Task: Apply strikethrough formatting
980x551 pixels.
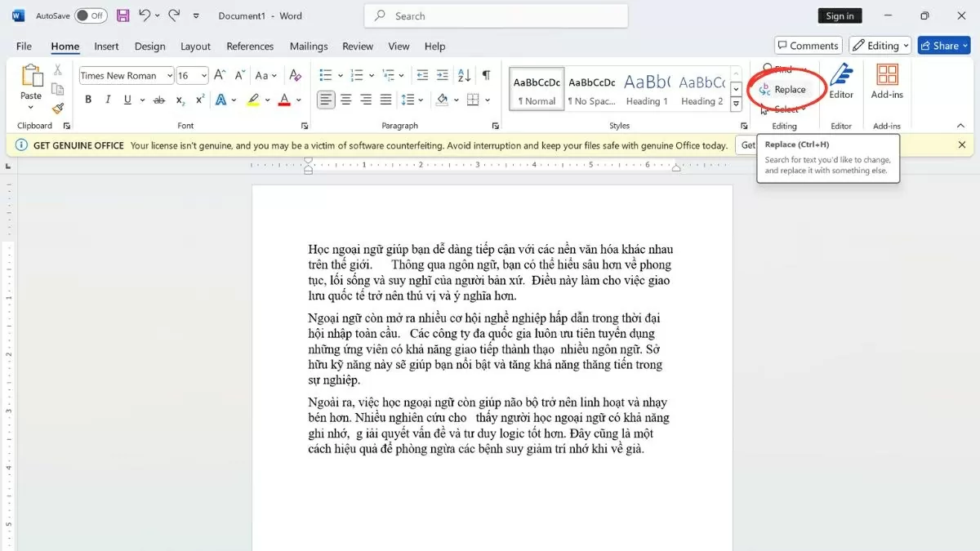Action: [159, 100]
